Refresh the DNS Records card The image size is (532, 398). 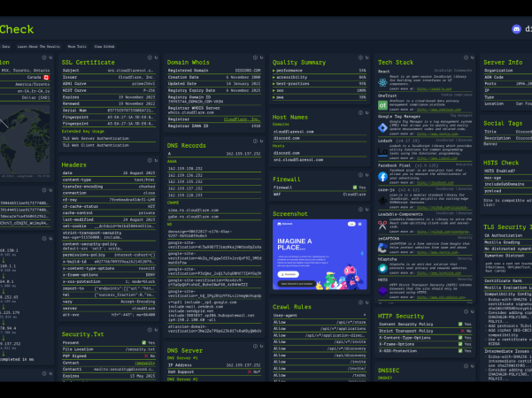coord(262,141)
